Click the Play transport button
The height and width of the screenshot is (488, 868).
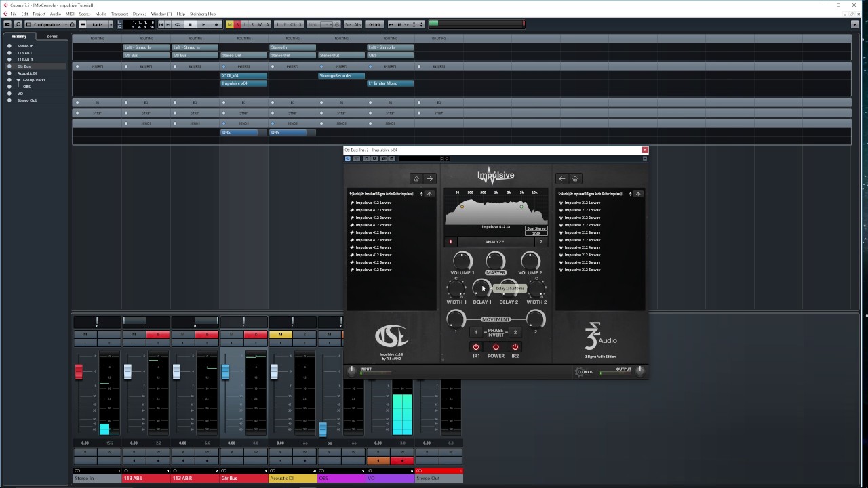click(x=203, y=24)
